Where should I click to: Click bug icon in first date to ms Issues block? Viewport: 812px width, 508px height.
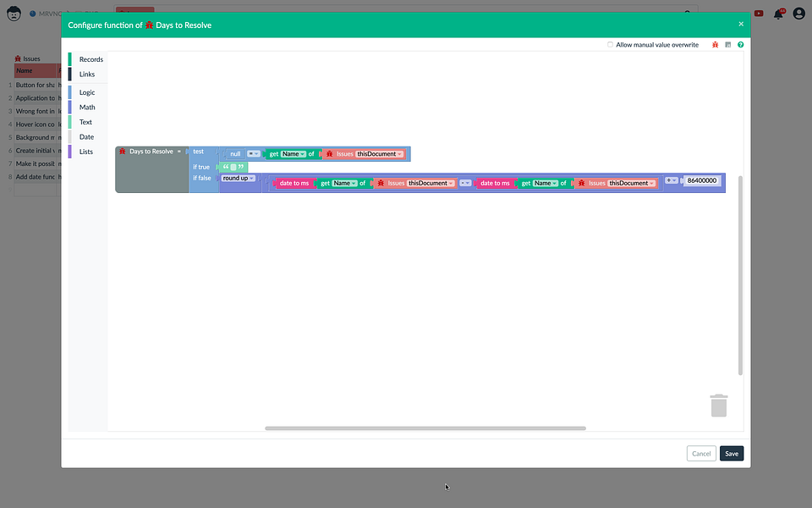click(381, 183)
